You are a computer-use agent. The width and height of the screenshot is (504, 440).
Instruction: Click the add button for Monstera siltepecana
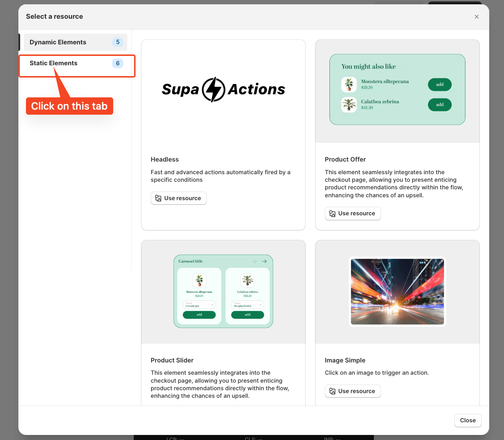(440, 84)
